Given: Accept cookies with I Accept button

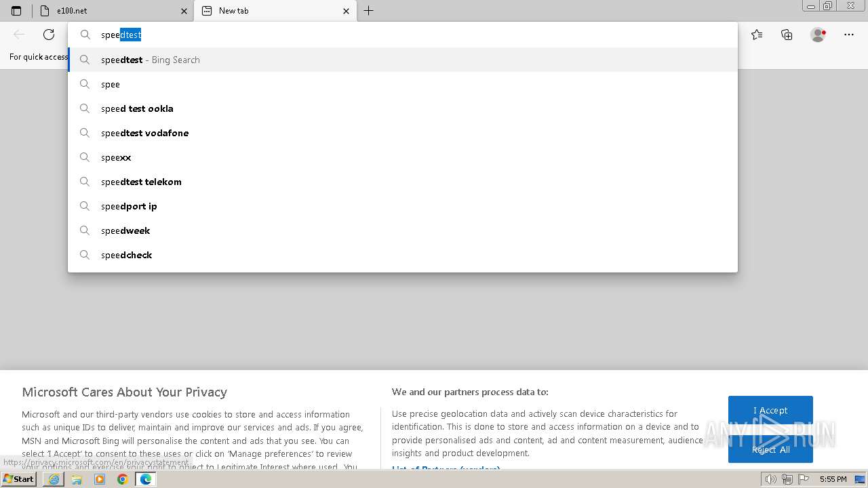Looking at the screenshot, I should (770, 410).
